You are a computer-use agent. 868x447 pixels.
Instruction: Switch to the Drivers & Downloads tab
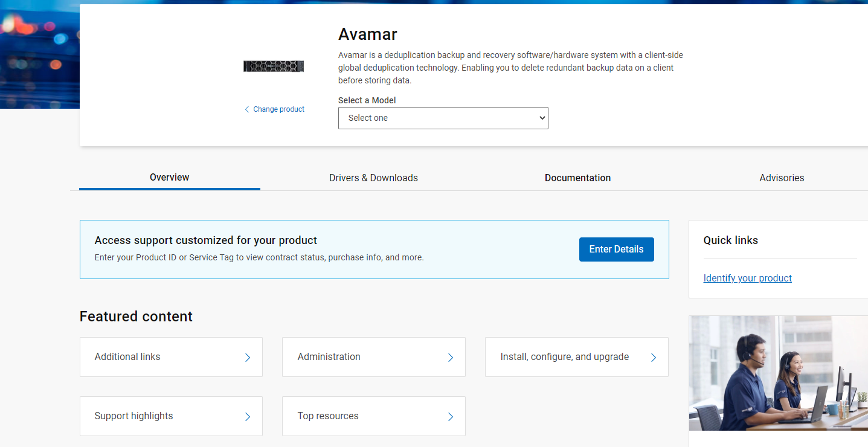(373, 178)
